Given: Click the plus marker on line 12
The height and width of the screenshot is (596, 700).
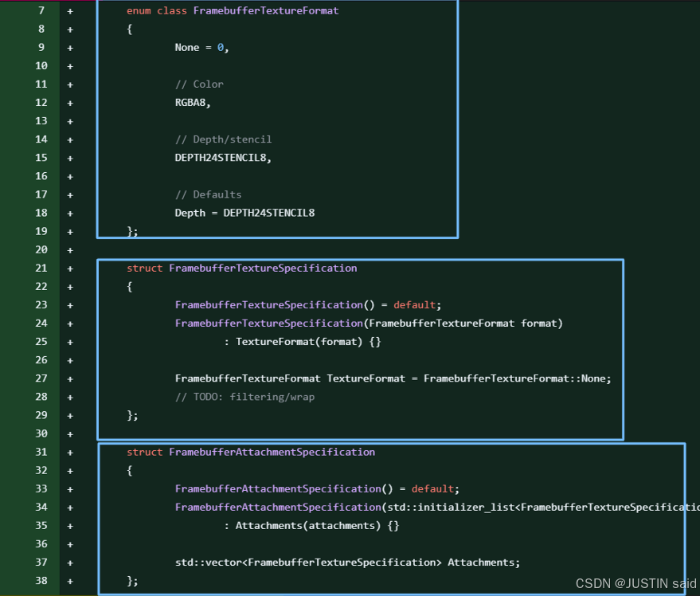Looking at the screenshot, I should pyautogui.click(x=70, y=103).
